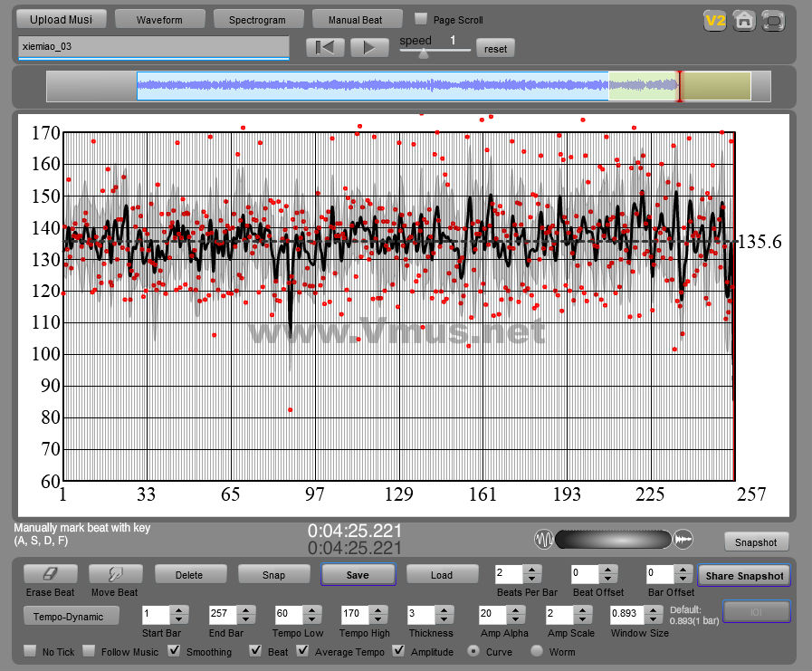The width and height of the screenshot is (812, 671).
Task: Rewind to start with skip-back button
Action: tap(325, 48)
